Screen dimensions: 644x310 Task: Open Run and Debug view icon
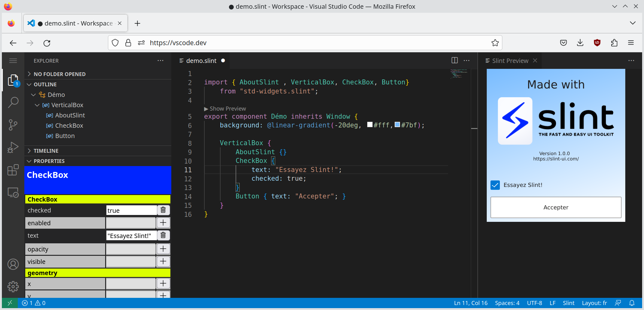click(x=13, y=147)
